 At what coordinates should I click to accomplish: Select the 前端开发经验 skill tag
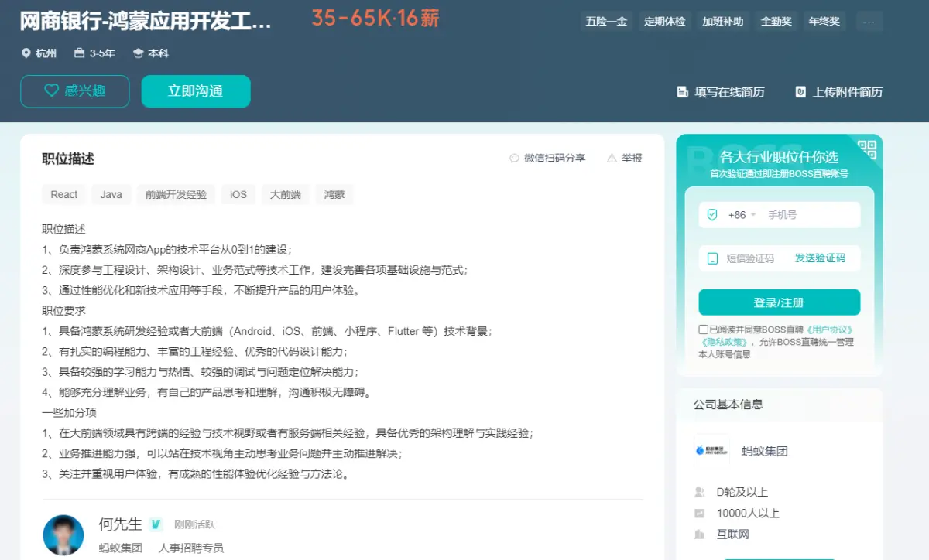176,194
